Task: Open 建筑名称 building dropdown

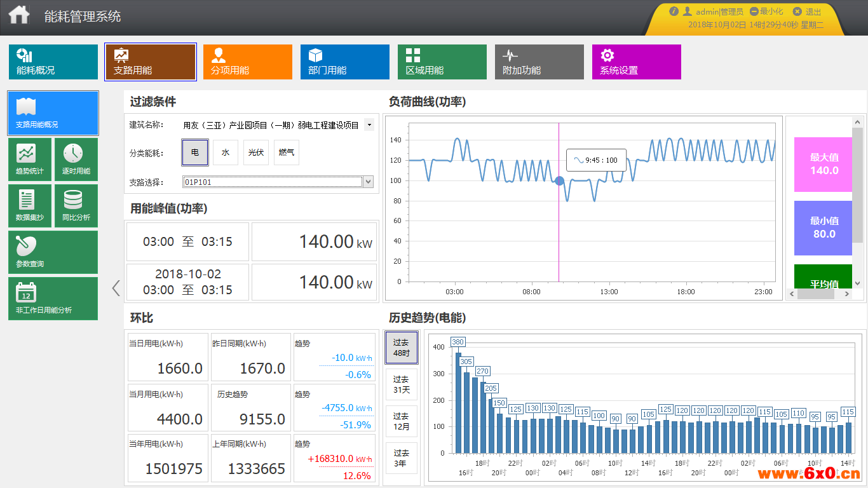Action: click(x=369, y=125)
